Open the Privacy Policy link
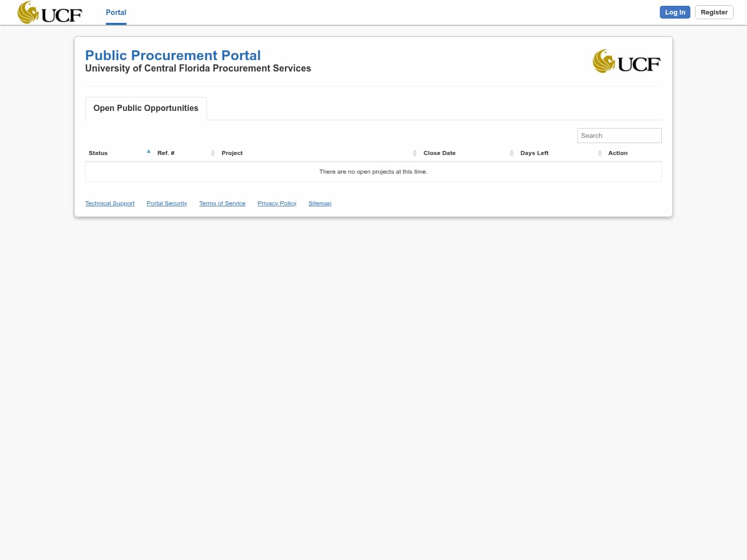The image size is (747, 560). [x=276, y=203]
